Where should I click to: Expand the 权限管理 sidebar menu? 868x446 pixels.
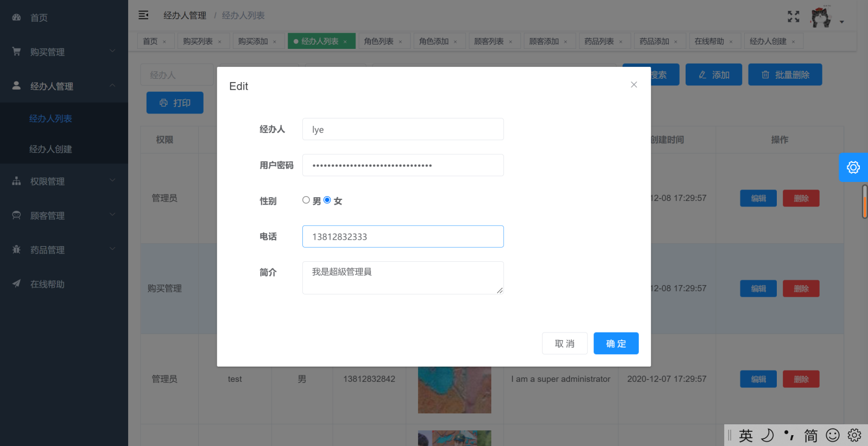coord(64,181)
